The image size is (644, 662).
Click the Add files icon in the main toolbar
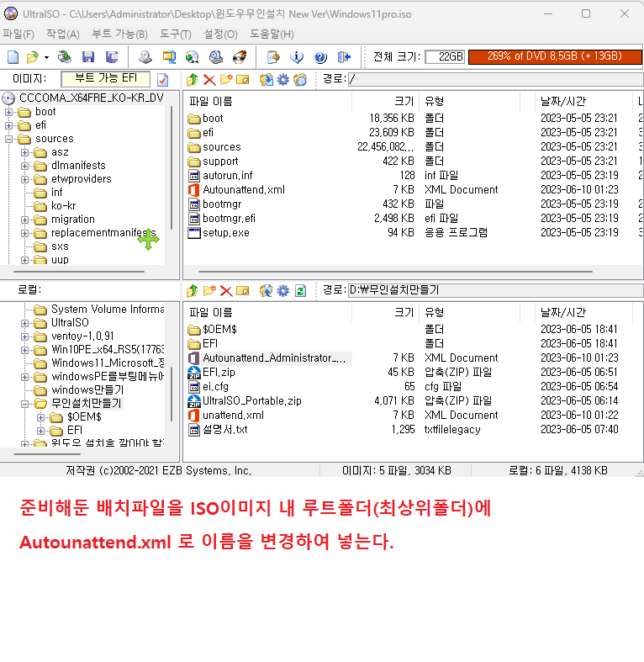(x=273, y=56)
